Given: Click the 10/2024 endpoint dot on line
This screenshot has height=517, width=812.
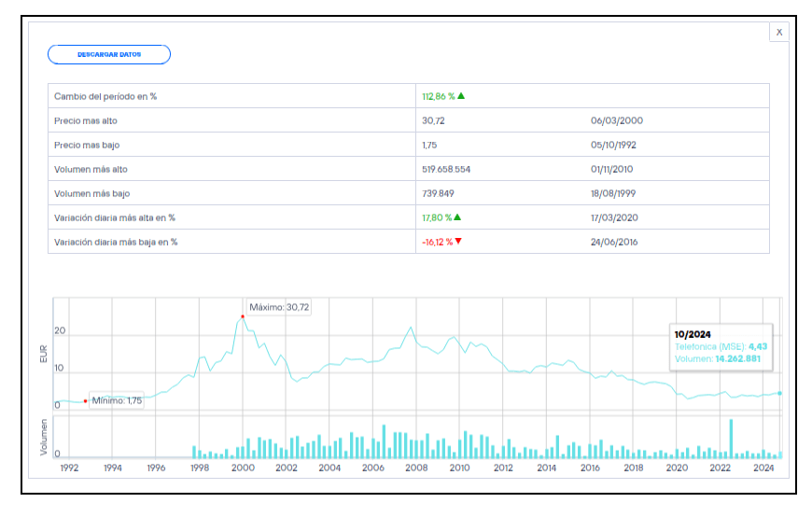Looking at the screenshot, I should pos(779,393).
